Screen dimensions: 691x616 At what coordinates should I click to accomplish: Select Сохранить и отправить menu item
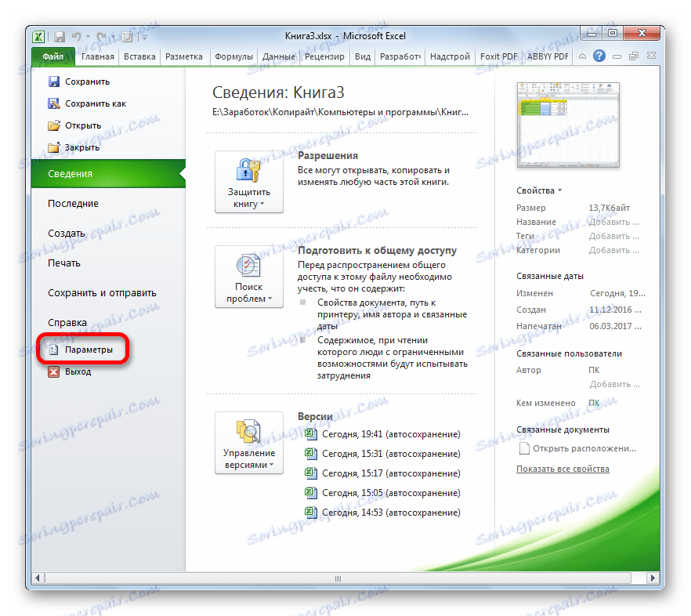pos(102,293)
